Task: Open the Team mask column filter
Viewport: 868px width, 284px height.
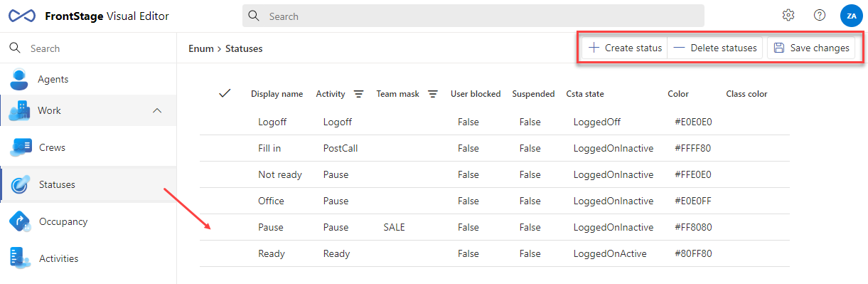Action: 432,94
